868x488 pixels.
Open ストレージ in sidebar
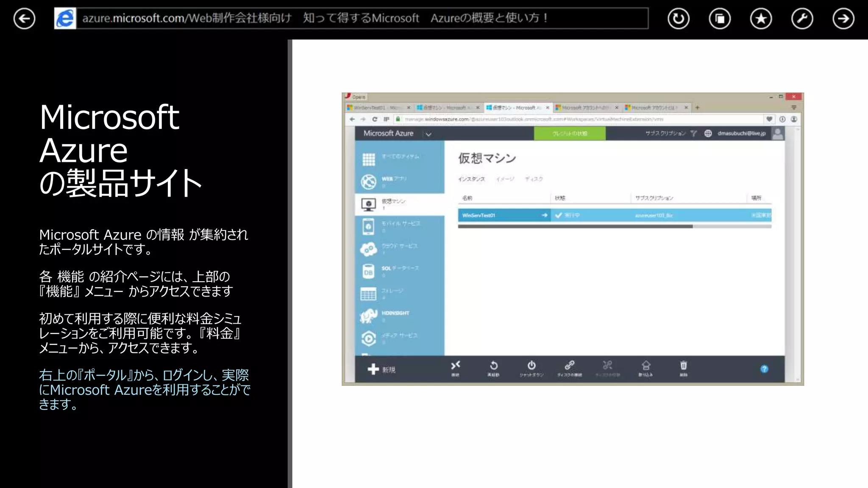(399, 294)
